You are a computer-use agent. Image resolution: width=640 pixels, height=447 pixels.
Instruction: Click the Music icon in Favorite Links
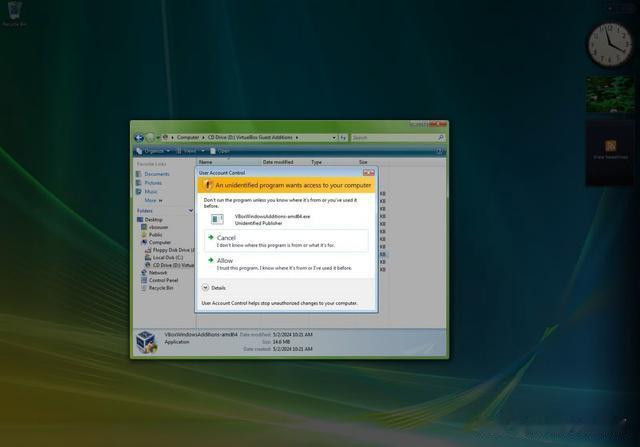[139, 191]
